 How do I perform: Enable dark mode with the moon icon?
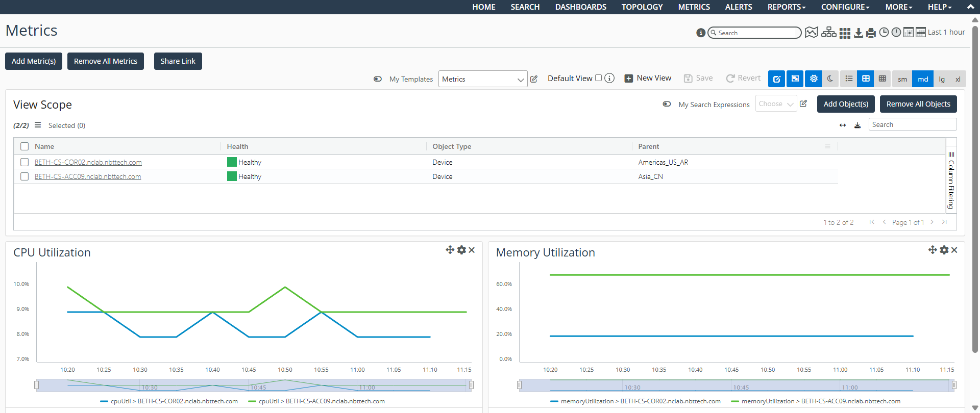(830, 79)
